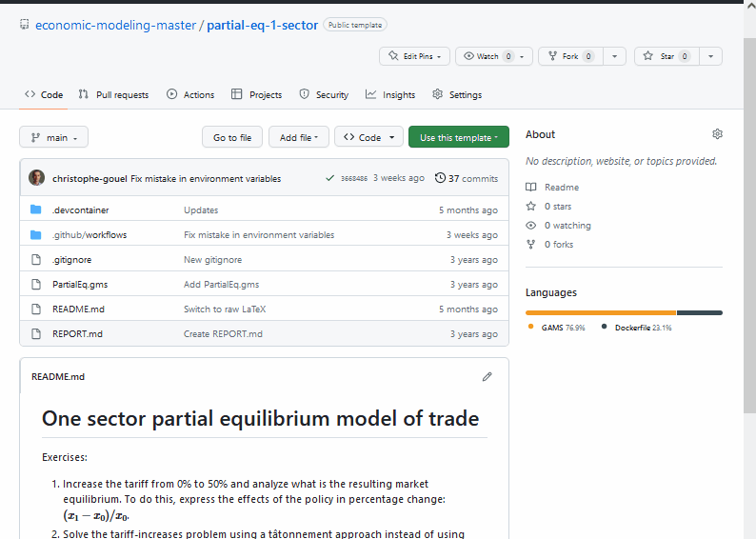Click the file icon beside .gitignore

36,259
